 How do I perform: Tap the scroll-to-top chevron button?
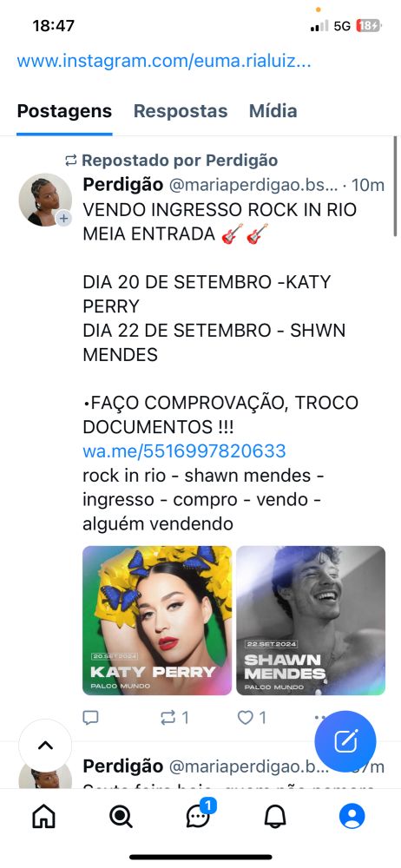45,745
